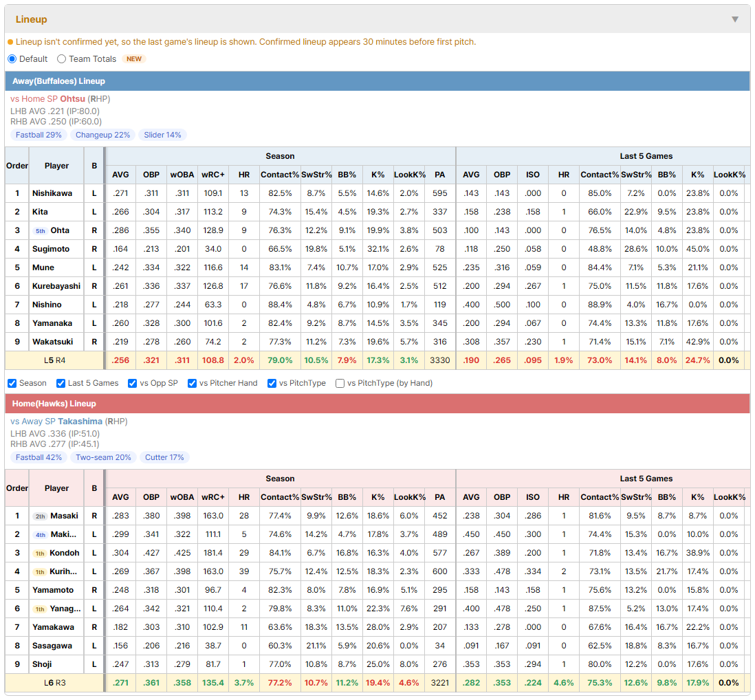Collapse the Lineup panel with the triangle arrow
The height and width of the screenshot is (700, 755).
(735, 19)
